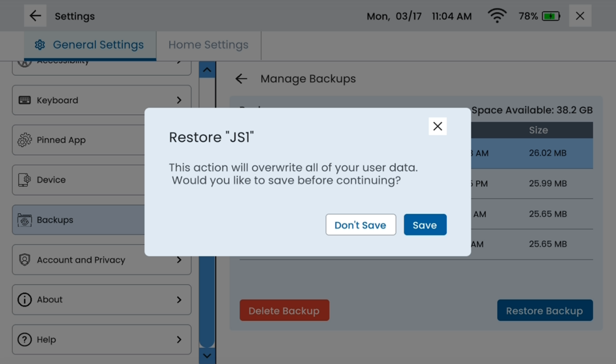Image resolution: width=616 pixels, height=364 pixels.
Task: Expand the Help section chevron
Action: point(179,339)
